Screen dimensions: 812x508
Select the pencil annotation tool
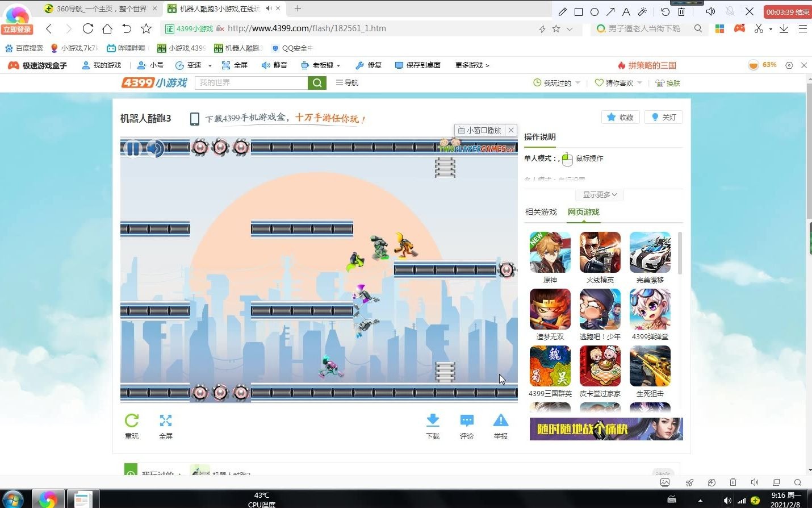(x=562, y=11)
